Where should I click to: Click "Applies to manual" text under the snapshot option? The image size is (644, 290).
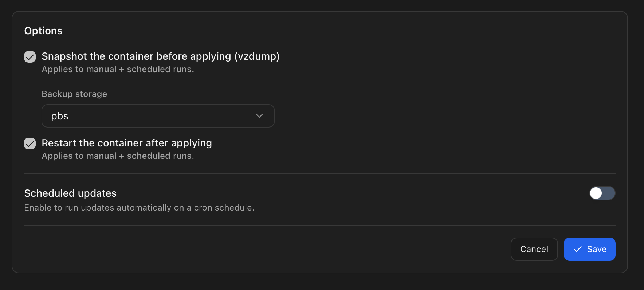click(x=79, y=69)
